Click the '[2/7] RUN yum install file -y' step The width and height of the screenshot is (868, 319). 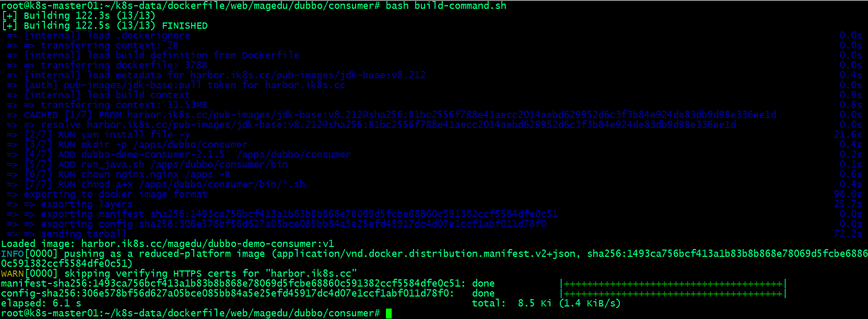point(108,135)
